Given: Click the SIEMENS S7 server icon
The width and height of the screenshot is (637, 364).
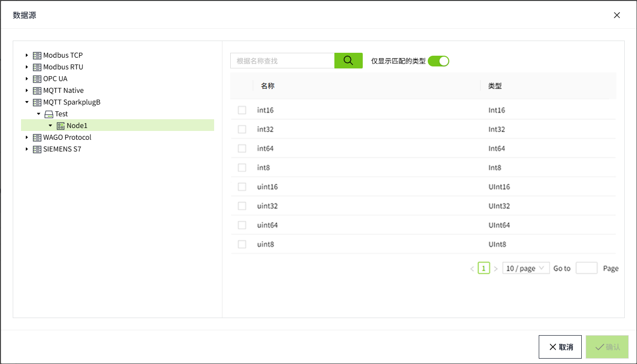Looking at the screenshot, I should coord(37,150).
